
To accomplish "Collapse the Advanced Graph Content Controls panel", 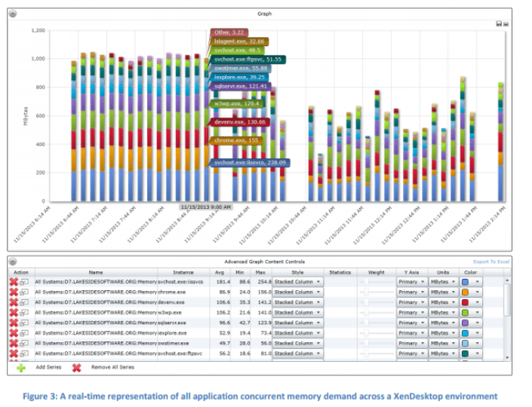I will (13, 262).
